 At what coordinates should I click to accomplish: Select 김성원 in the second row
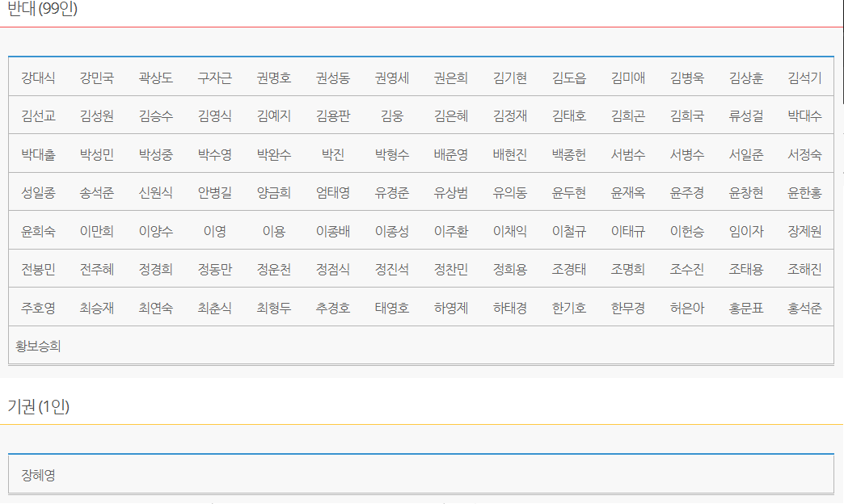tap(97, 115)
